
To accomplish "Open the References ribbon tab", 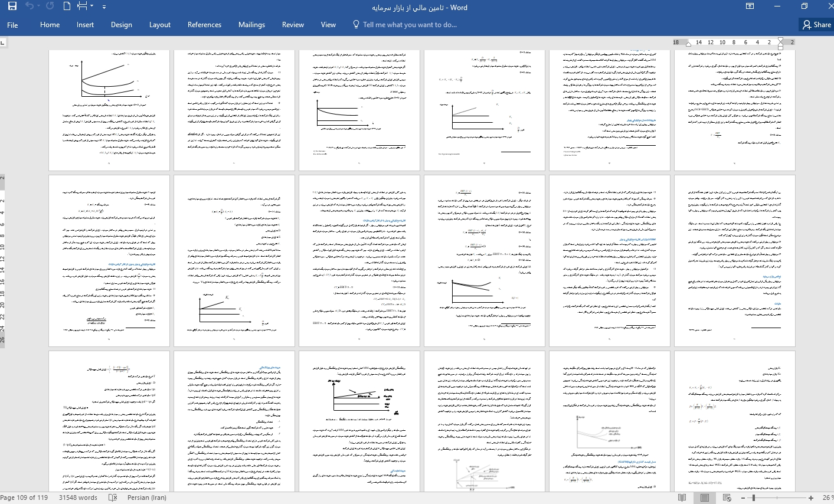I will tap(204, 25).
